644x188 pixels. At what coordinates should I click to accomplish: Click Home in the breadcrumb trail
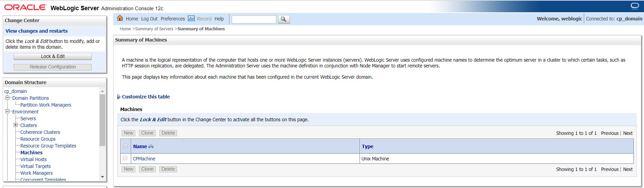[125, 29]
